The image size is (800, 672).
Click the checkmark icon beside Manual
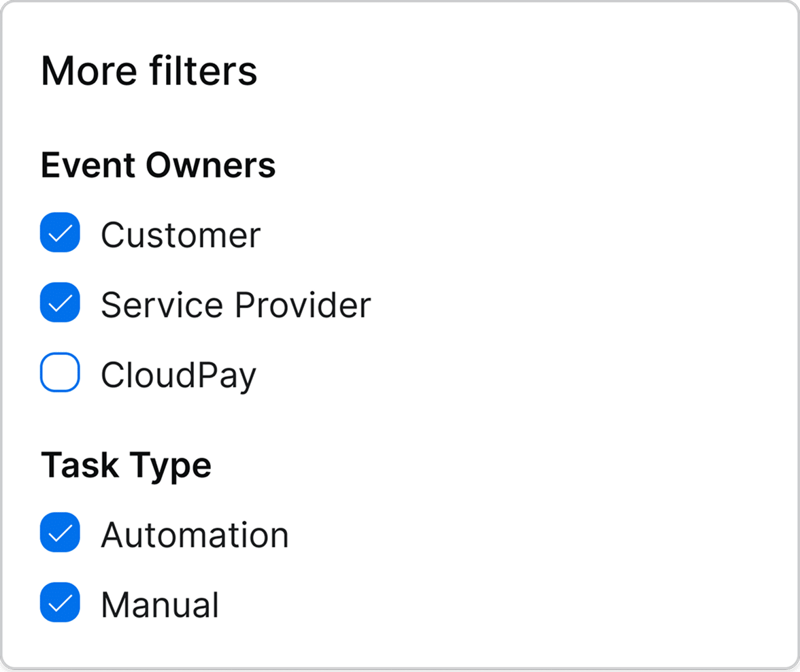pos(61,603)
